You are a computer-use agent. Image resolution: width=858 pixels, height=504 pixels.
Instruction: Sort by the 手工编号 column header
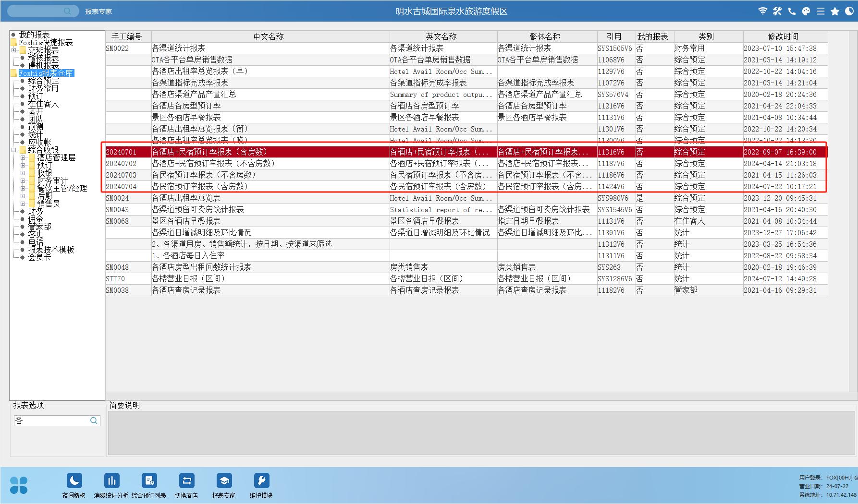(128, 36)
